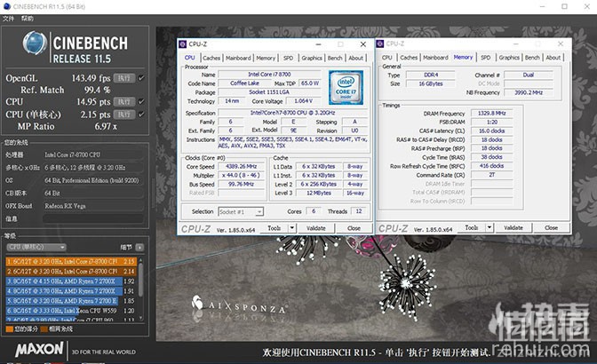Select rank 4 AMD Ryzen 7 2700X result 1.91
This screenshot has width=597, height=364.
pyautogui.click(x=71, y=291)
